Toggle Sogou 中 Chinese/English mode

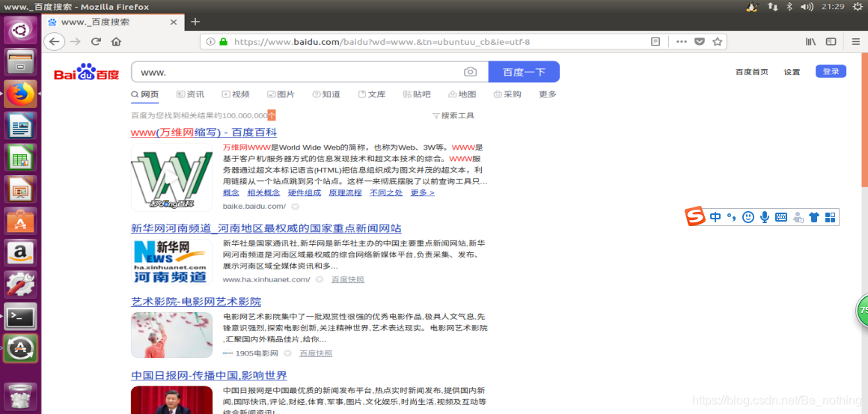coord(715,217)
